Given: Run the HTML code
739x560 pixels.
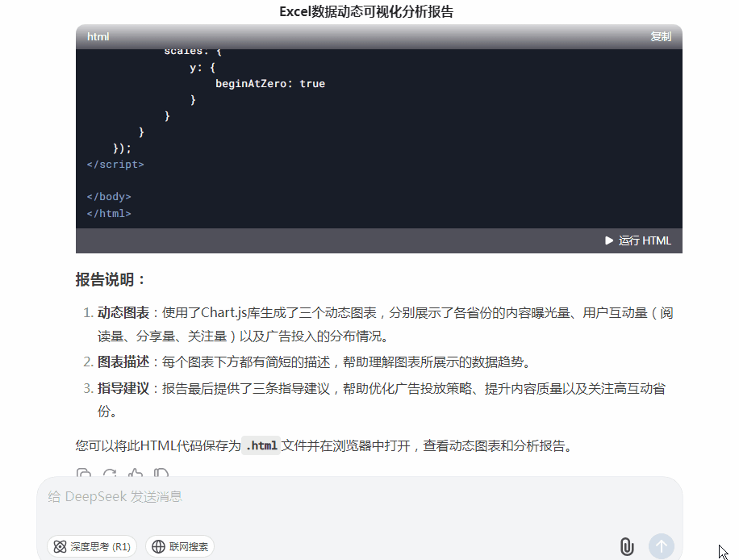Looking at the screenshot, I should (x=637, y=241).
